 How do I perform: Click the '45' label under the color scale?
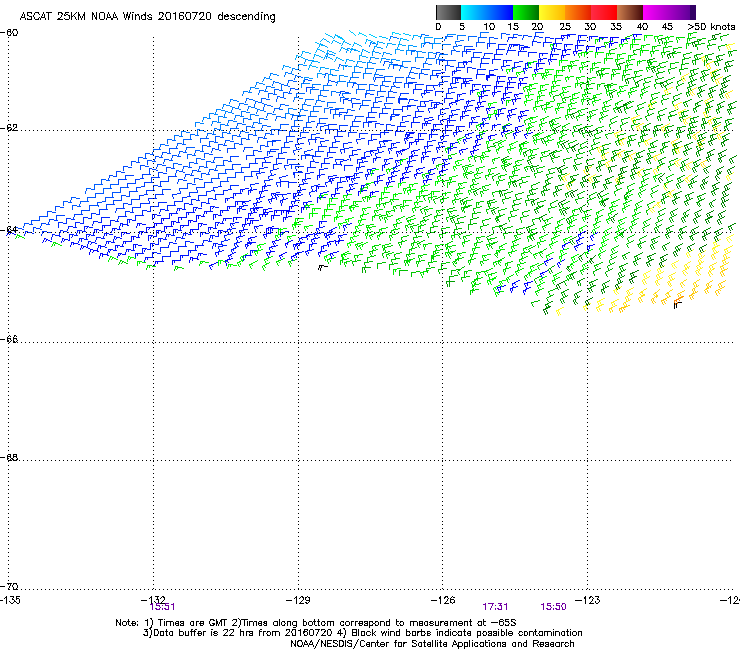(667, 26)
